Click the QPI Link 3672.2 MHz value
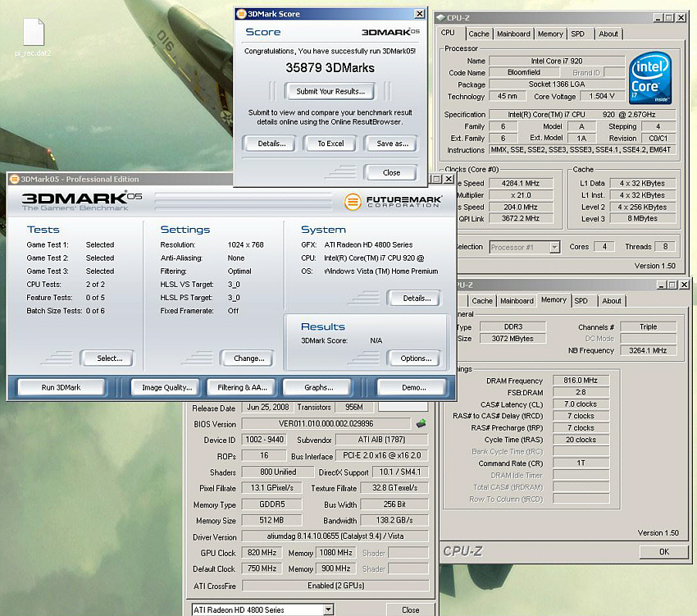This screenshot has height=616, width=697. point(521,218)
